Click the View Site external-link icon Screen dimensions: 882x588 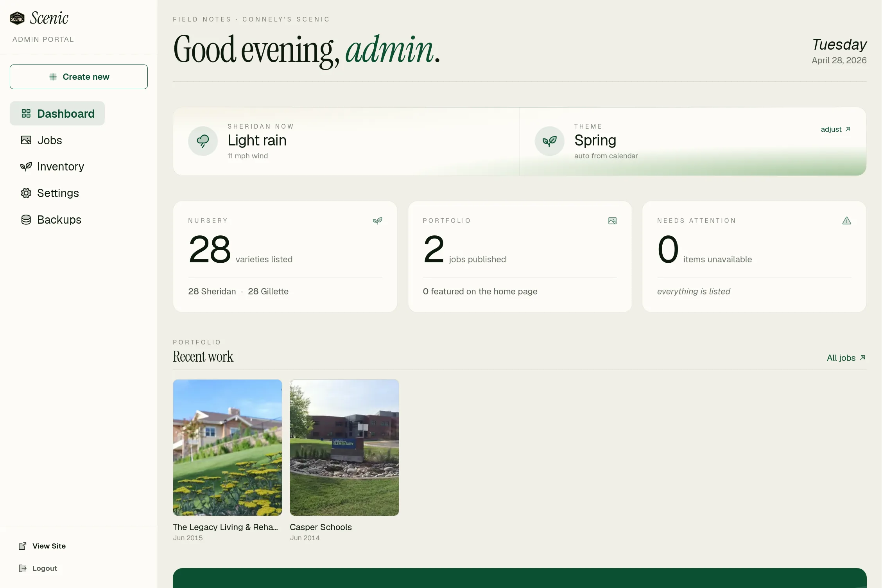pyautogui.click(x=23, y=546)
